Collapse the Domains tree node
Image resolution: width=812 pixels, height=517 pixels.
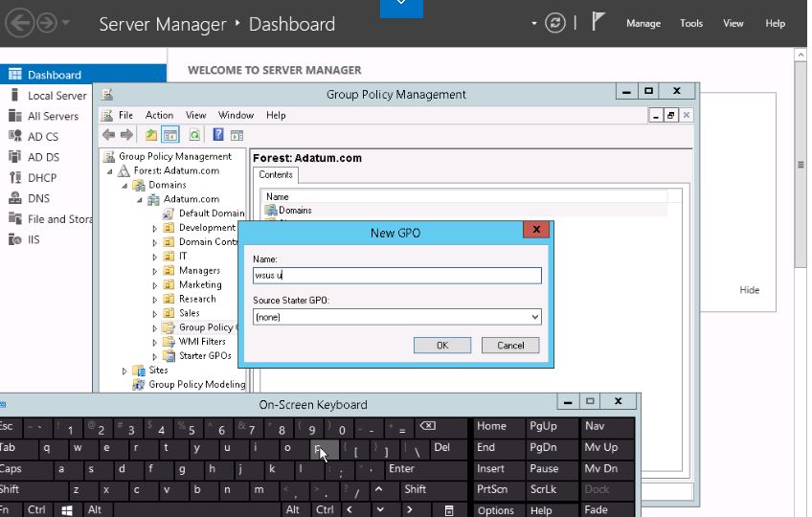point(125,186)
